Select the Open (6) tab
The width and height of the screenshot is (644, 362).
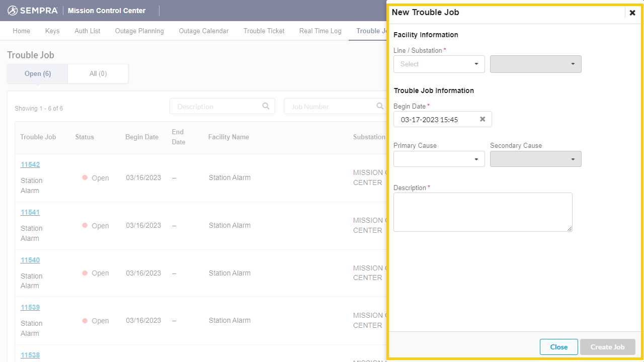tap(38, 73)
